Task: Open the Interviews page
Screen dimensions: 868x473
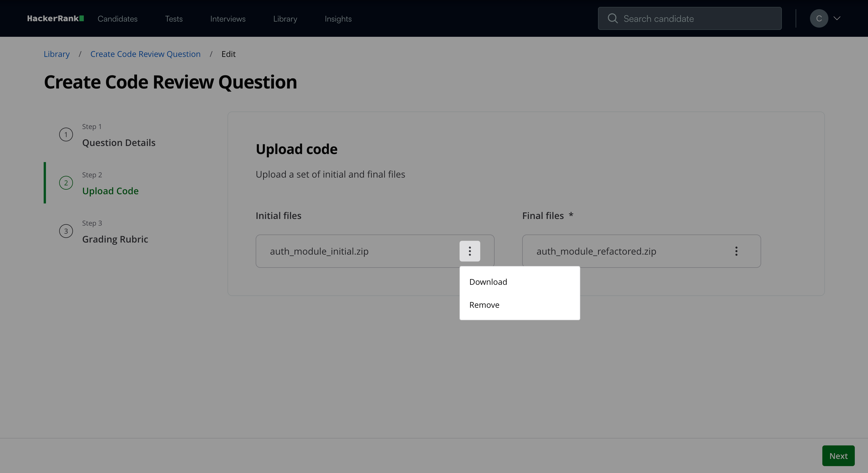Action: point(228,19)
